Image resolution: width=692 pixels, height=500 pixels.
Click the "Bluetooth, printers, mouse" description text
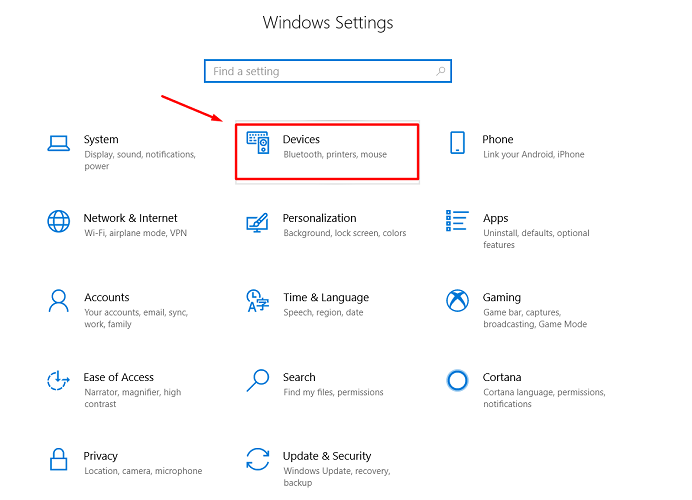click(x=334, y=155)
